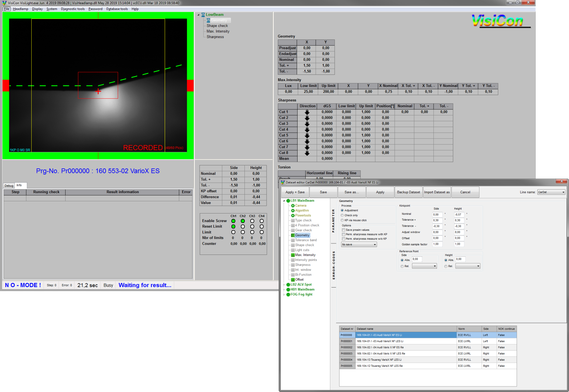Enable Perm. sharpness measure w/o KP
Viewport: 569px width, 392px height.
pyautogui.click(x=343, y=239)
